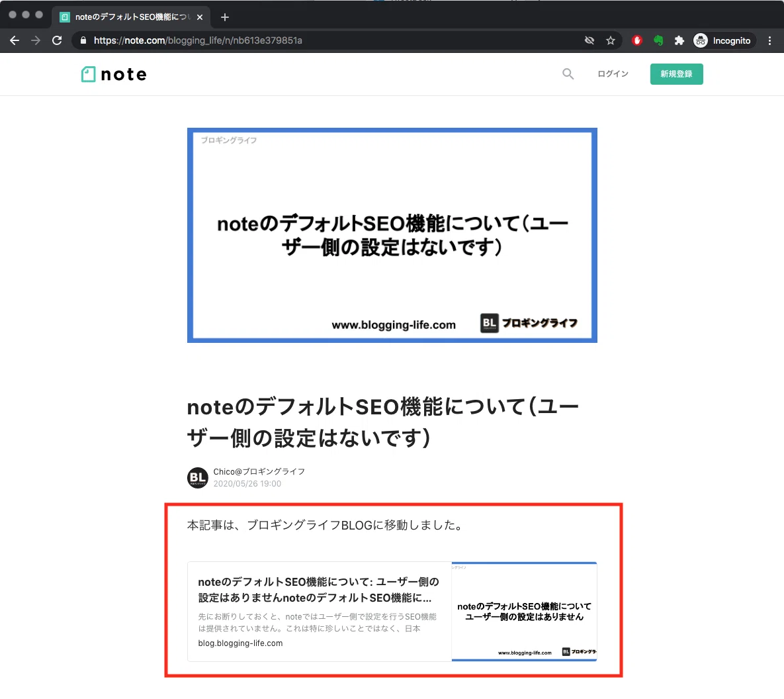Viewport: 784px width, 699px height.
Task: Open the Evernote elephant extension
Action: (x=658, y=40)
